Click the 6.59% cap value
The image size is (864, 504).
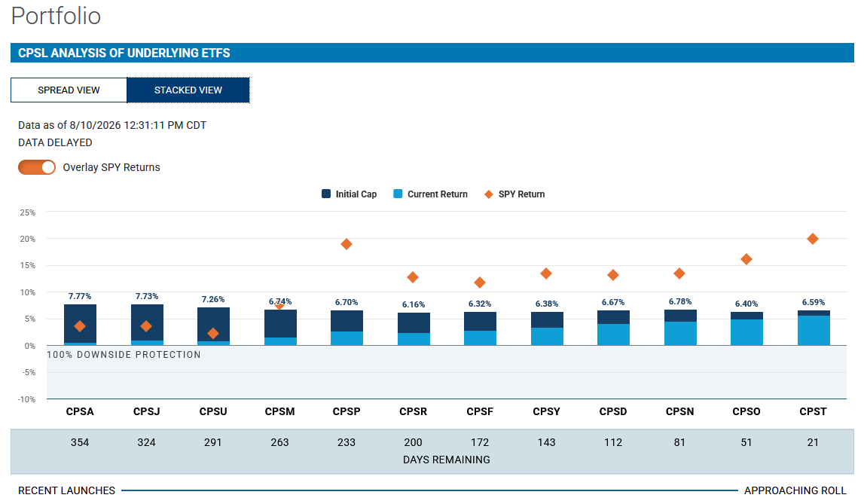[814, 302]
